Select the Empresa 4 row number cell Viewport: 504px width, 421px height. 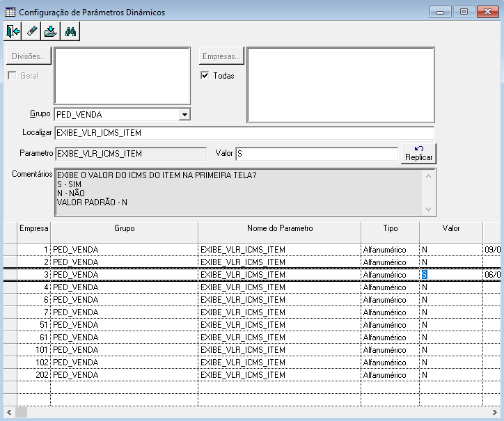click(x=33, y=287)
